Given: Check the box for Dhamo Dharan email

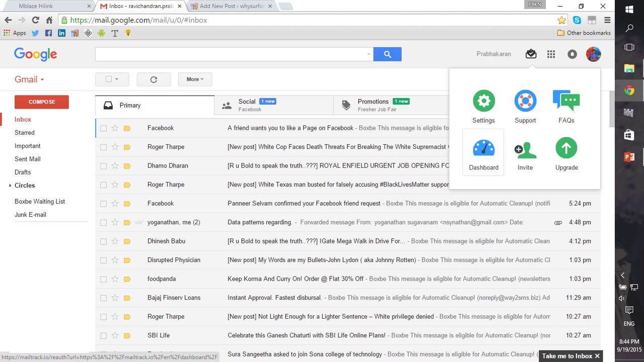Looking at the screenshot, I should pos(104,166).
